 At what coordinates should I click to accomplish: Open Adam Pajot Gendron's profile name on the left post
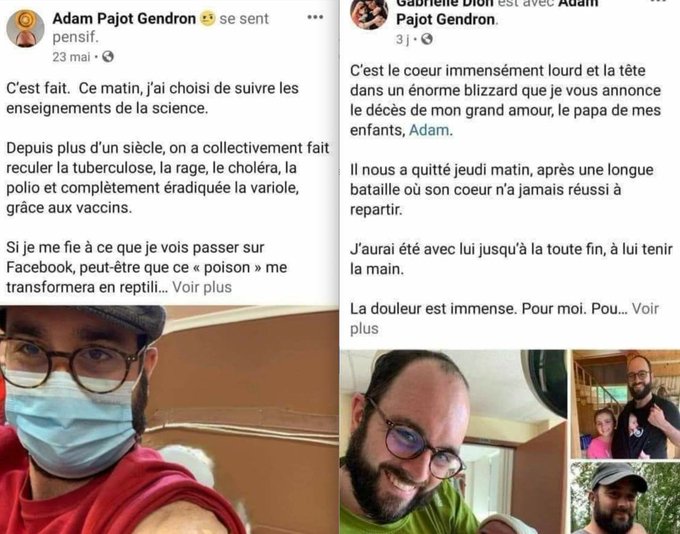point(124,19)
